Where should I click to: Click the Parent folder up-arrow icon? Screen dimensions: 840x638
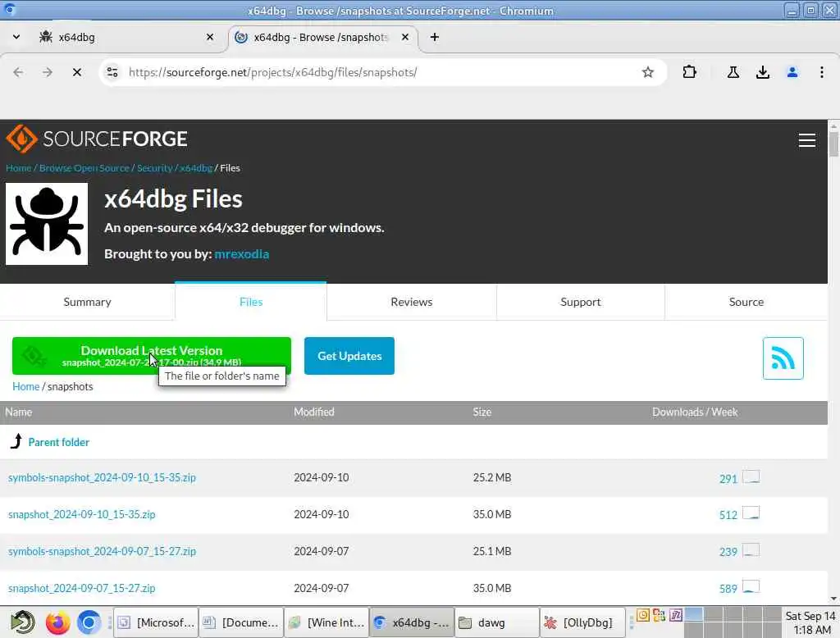[16, 441]
